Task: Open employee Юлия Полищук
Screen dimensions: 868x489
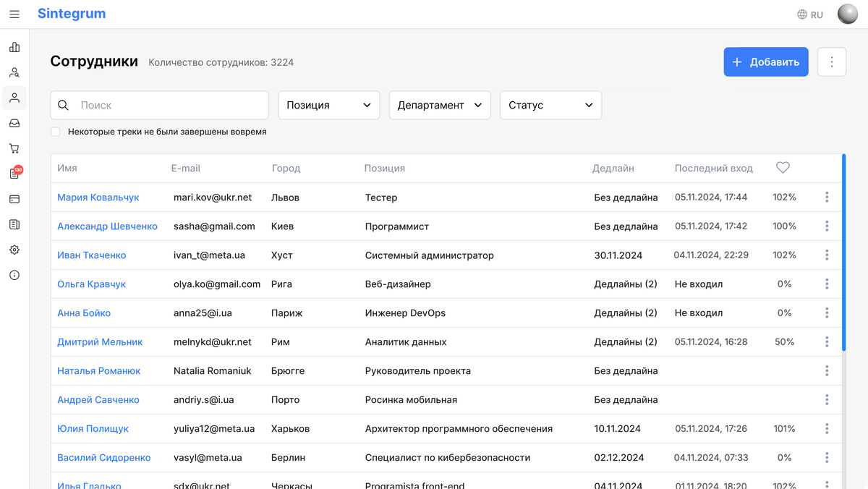Action: tap(93, 428)
